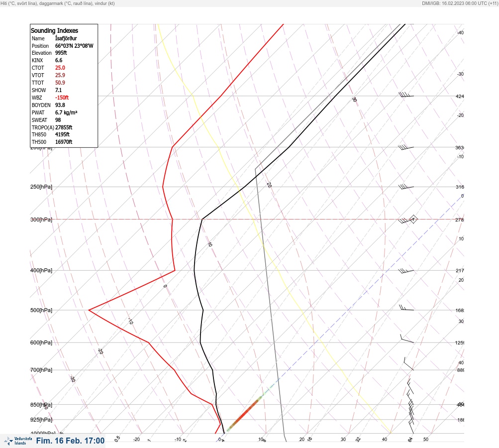Click the KINX value 6.6
The image size is (499, 448).
[59, 60]
